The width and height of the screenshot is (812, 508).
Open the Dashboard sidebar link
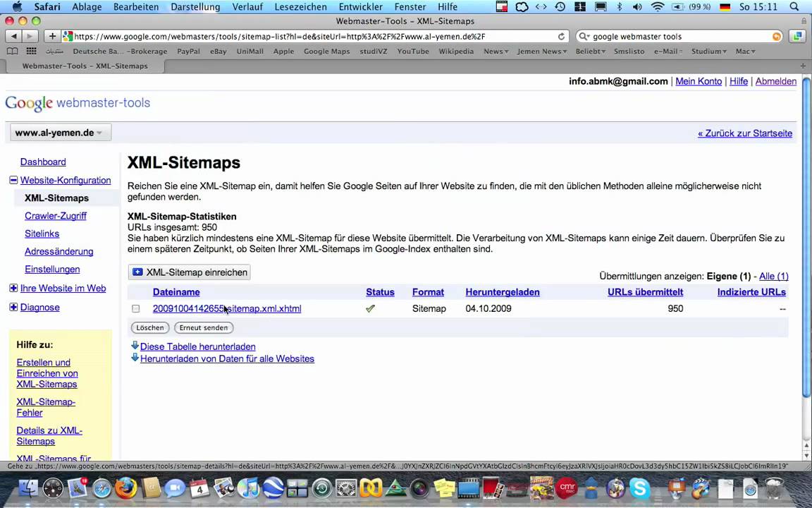tap(43, 162)
